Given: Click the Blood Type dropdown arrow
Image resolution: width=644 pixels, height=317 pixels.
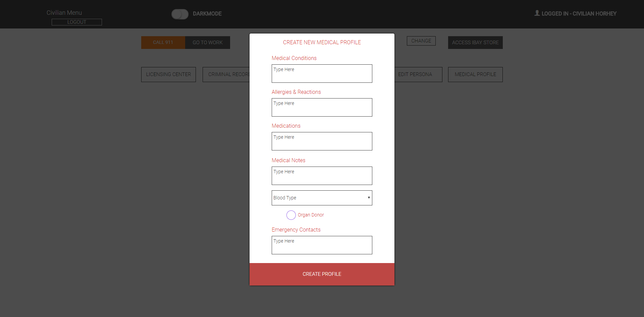Looking at the screenshot, I should click(x=369, y=198).
